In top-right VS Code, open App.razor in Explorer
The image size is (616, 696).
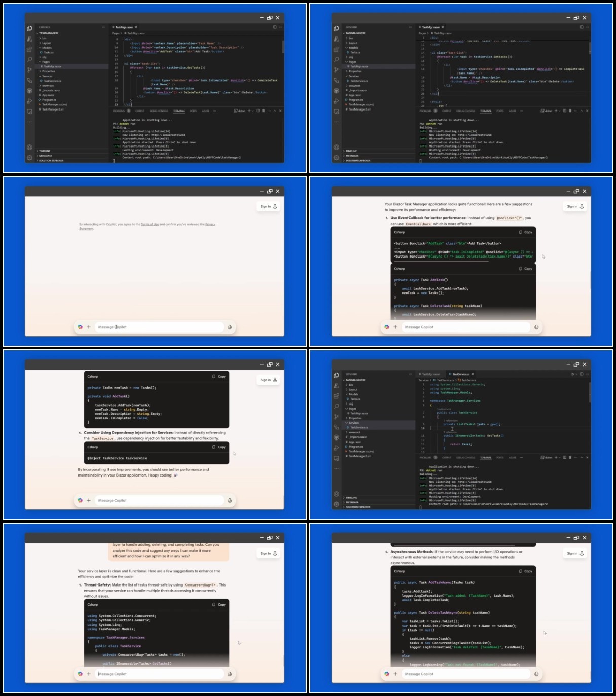354,95
